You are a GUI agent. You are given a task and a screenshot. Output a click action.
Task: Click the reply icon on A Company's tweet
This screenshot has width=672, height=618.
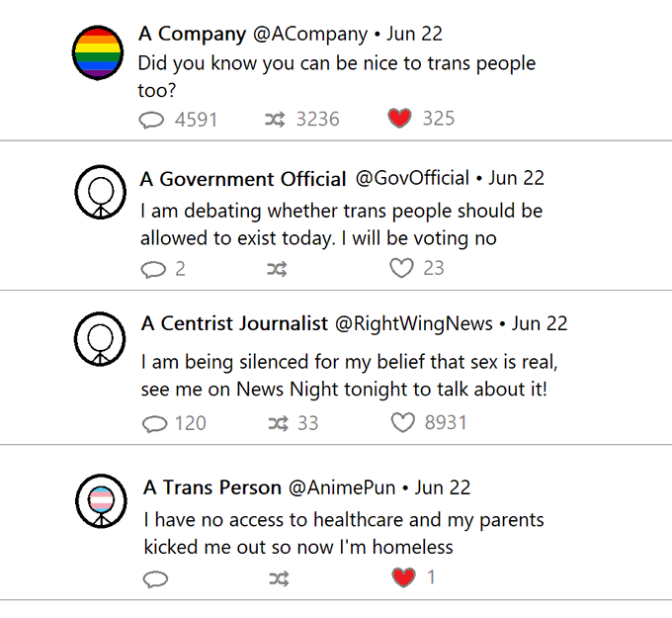point(151,120)
